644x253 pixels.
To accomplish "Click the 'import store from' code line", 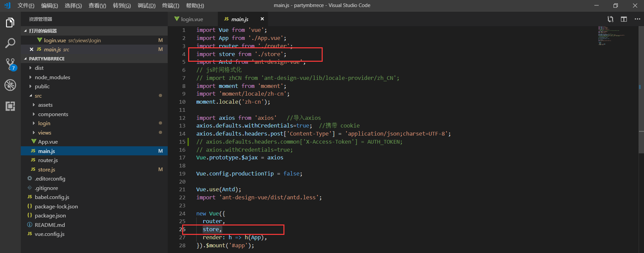I will click(x=241, y=54).
